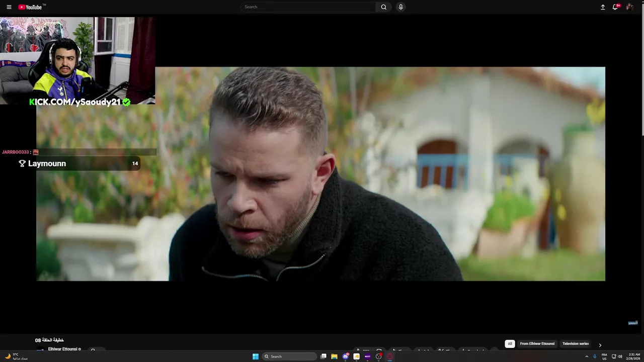The width and height of the screenshot is (644, 362).
Task: Open the purple NEXT app on taskbar
Action: [367, 356]
